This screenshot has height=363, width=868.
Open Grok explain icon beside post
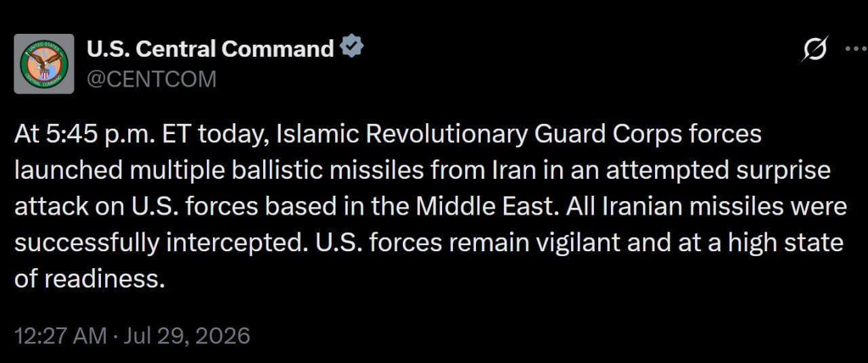814,49
